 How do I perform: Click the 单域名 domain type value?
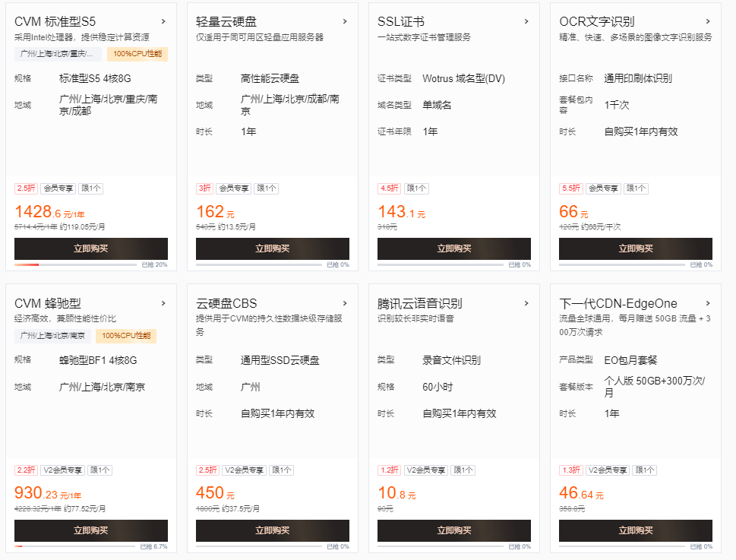[x=437, y=105]
